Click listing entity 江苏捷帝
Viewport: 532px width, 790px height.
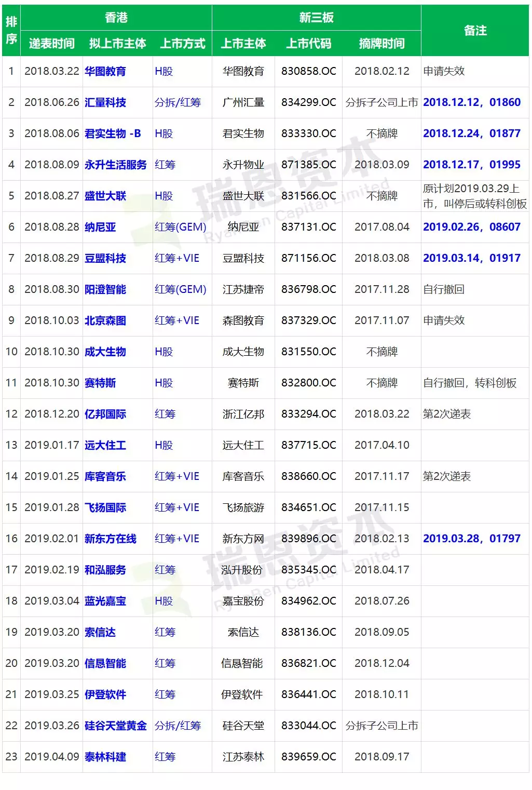(243, 289)
